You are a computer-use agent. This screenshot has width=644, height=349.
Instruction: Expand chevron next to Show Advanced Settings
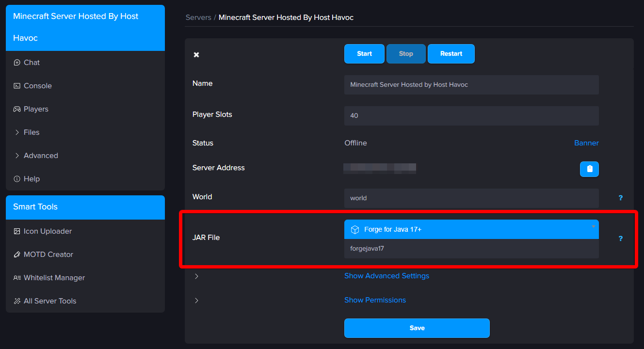[x=196, y=276]
